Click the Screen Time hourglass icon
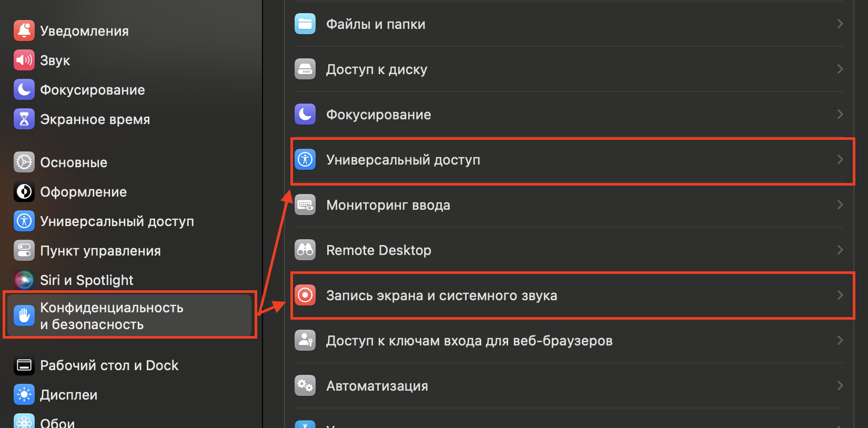Image resolution: width=868 pixels, height=428 pixels. (x=24, y=119)
